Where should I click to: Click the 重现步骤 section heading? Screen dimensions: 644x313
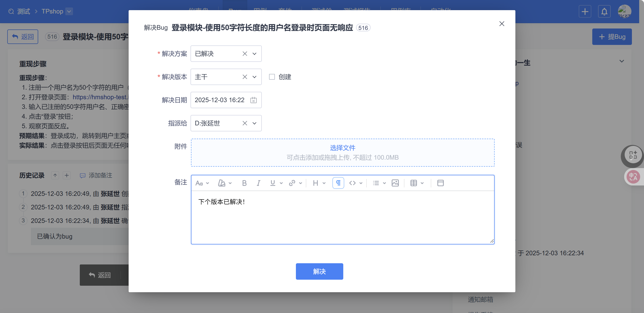tap(33, 64)
